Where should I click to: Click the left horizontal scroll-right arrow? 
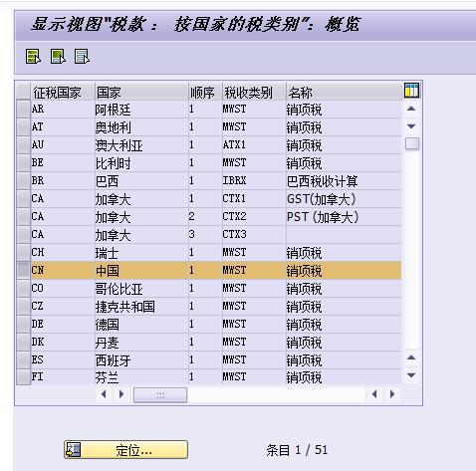(121, 394)
